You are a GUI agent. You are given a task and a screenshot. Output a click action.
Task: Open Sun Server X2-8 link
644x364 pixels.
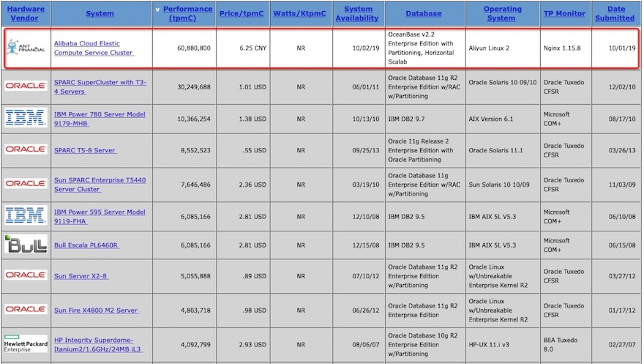coord(81,276)
